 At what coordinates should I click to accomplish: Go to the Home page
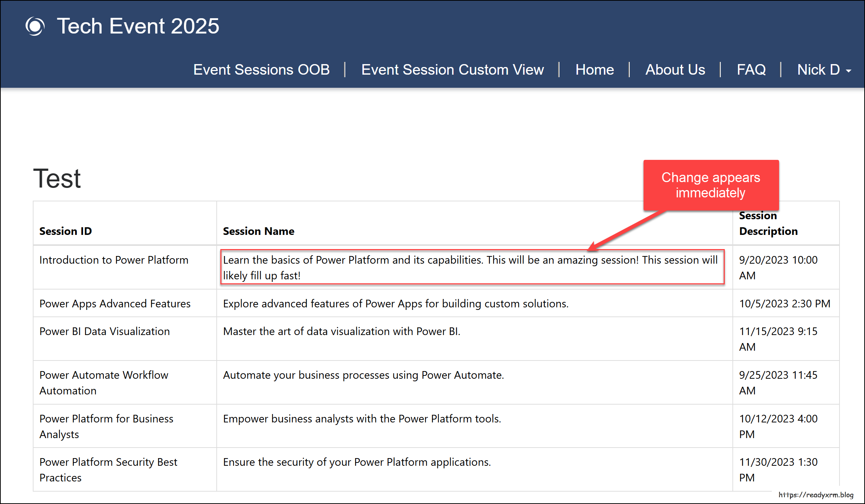pos(594,70)
